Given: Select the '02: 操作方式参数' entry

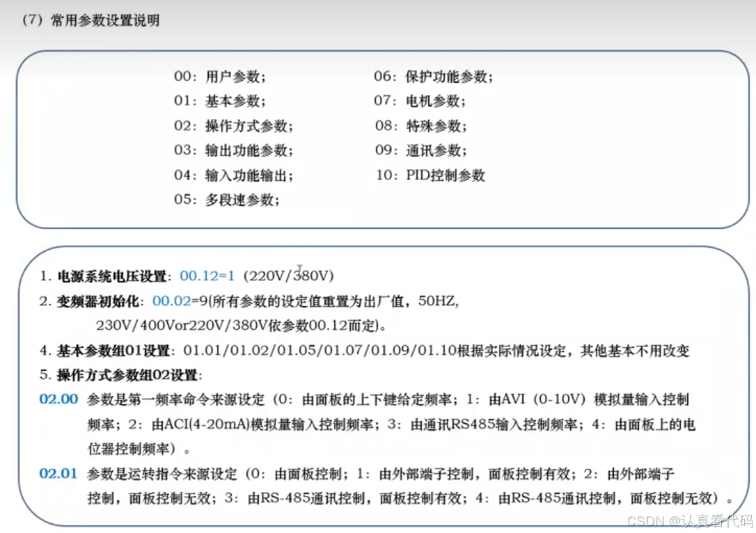Looking at the screenshot, I should point(233,126).
